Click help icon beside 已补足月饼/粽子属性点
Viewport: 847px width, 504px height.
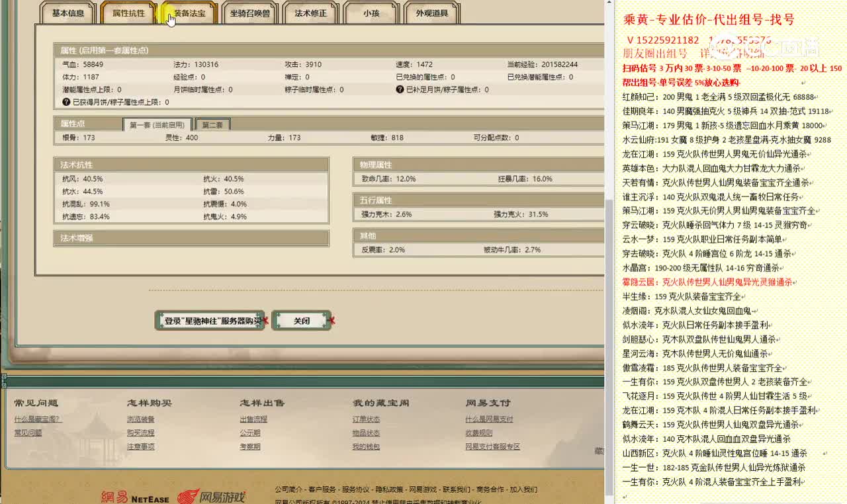[400, 89]
